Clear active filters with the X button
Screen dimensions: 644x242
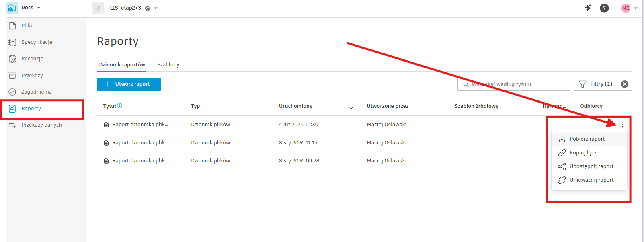click(x=625, y=84)
